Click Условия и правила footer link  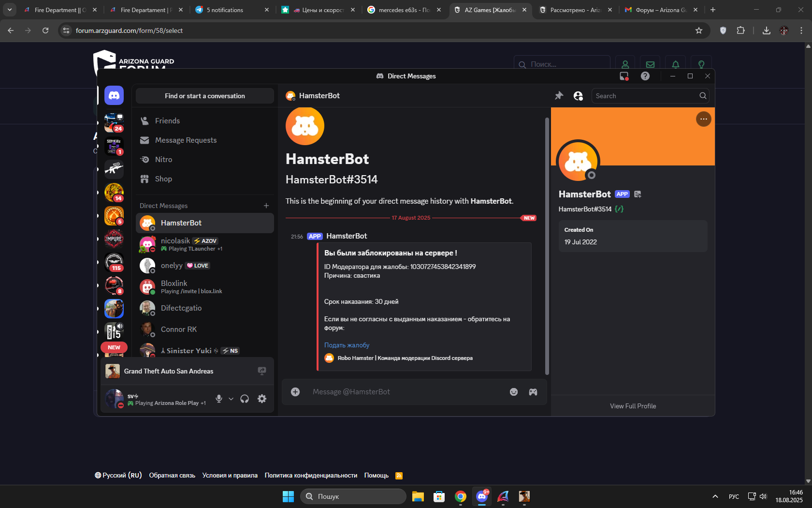click(x=230, y=476)
